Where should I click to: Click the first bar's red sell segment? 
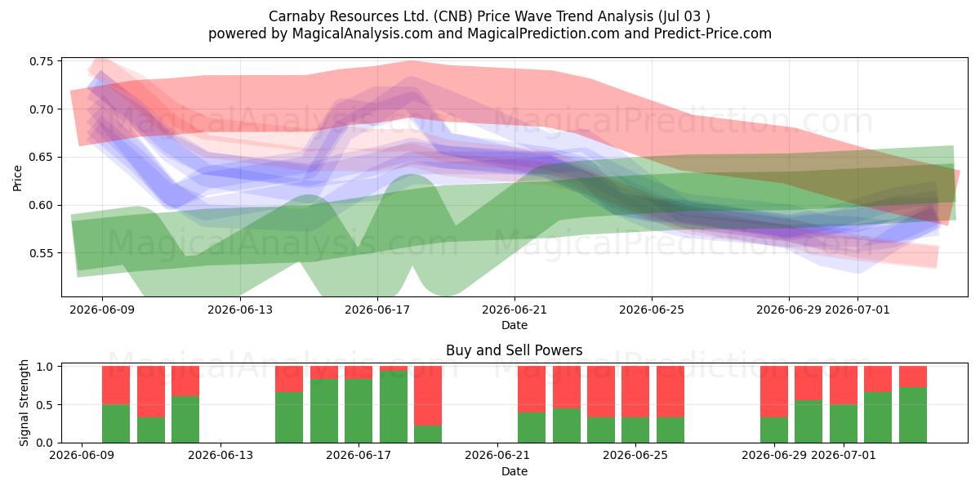pyautogui.click(x=116, y=385)
